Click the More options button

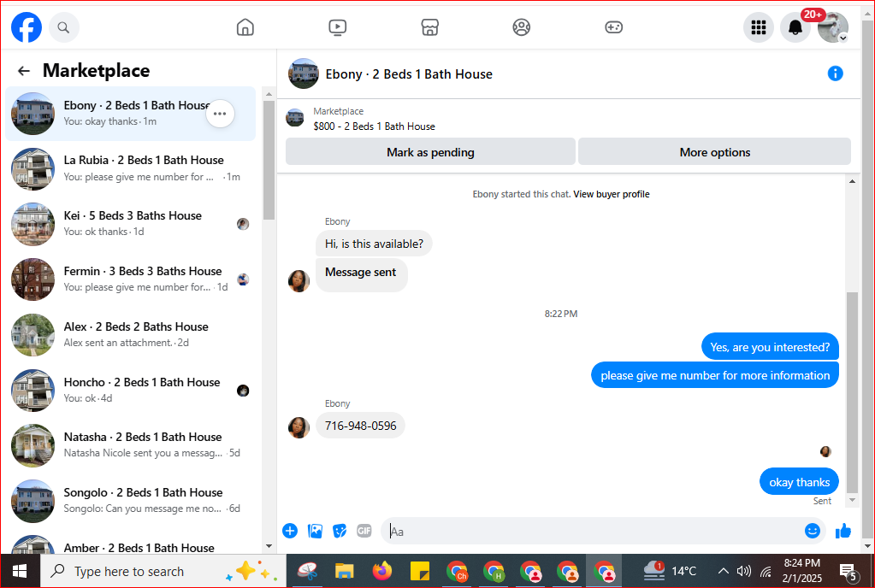[714, 151]
